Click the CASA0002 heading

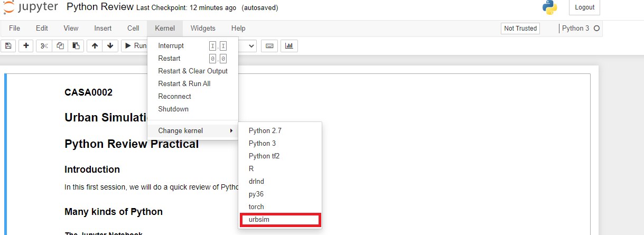(x=89, y=92)
